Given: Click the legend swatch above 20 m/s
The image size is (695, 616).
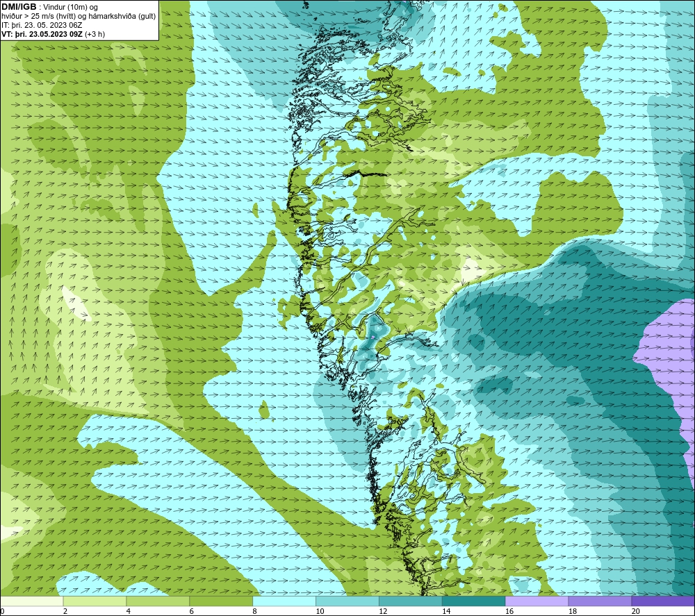Looking at the screenshot, I should 663,601.
